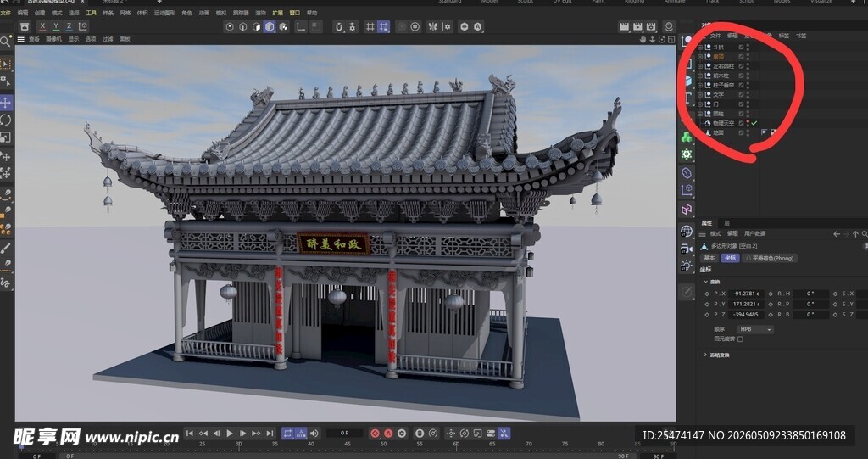
Task: Expand the 冻结变换 section
Action: click(706, 355)
